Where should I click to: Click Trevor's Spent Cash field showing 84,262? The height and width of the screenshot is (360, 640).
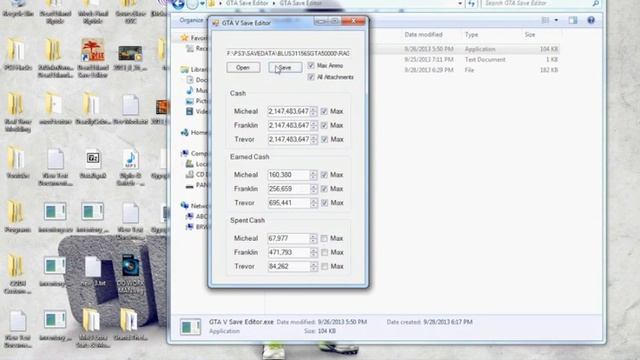click(288, 266)
